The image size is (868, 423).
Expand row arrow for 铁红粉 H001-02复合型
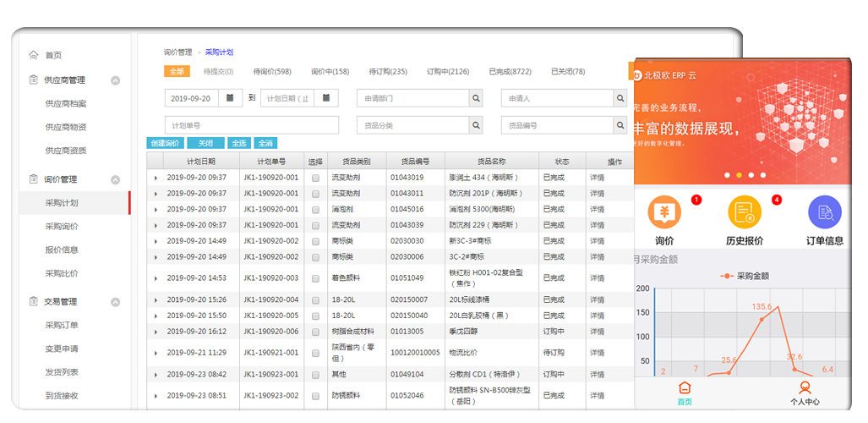(x=156, y=278)
